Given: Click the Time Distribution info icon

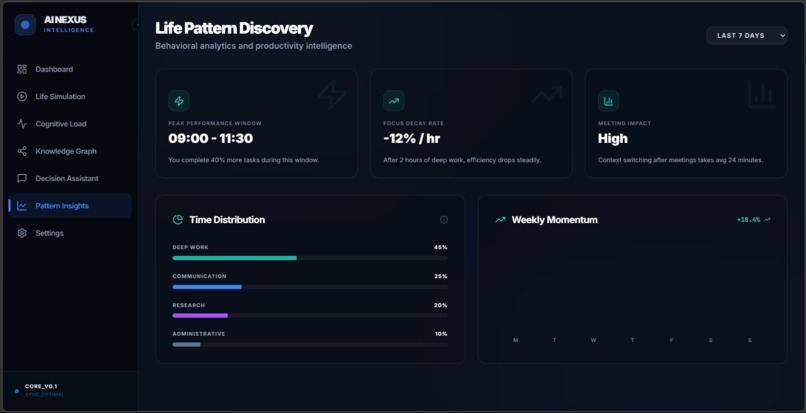Looking at the screenshot, I should [444, 220].
